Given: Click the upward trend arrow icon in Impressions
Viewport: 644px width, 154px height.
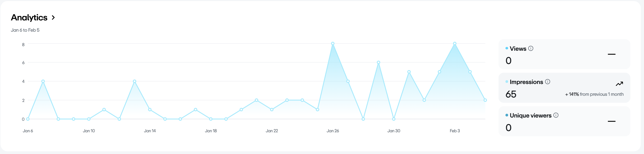Looking at the screenshot, I should click(x=619, y=84).
